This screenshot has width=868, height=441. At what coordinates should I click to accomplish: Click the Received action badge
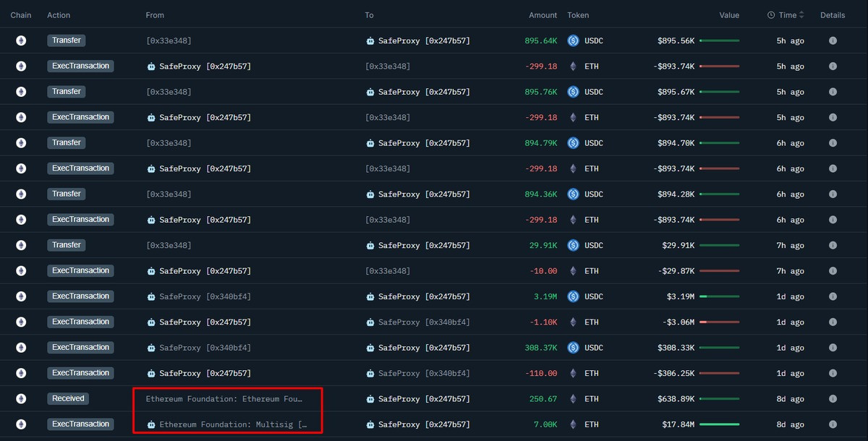point(69,398)
